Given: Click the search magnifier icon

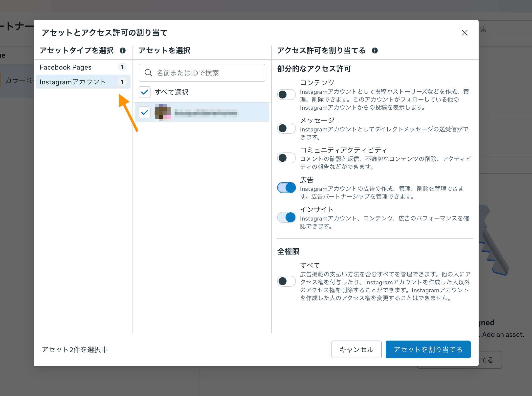Looking at the screenshot, I should coord(148,73).
